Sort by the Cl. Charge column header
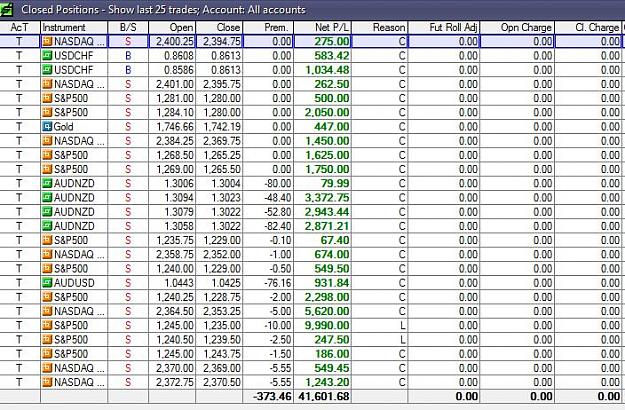Viewport: 625px width, 410px height. tap(588, 27)
